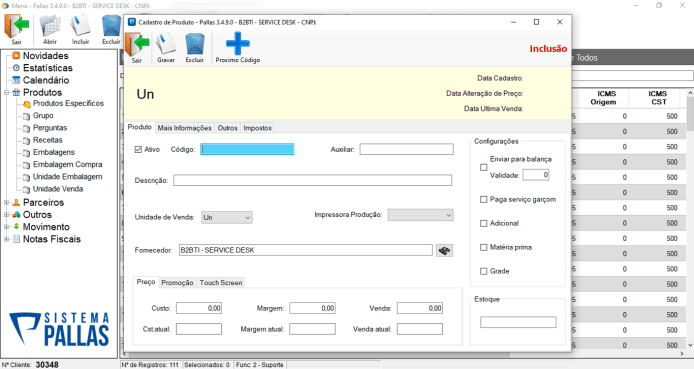Select the Produto tab
The height and width of the screenshot is (369, 694).
(139, 127)
